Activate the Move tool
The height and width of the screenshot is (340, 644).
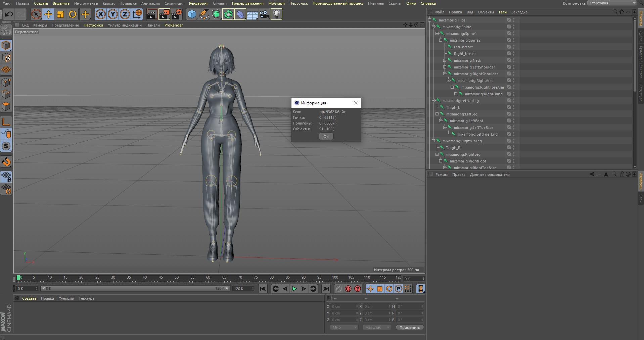(x=48, y=14)
